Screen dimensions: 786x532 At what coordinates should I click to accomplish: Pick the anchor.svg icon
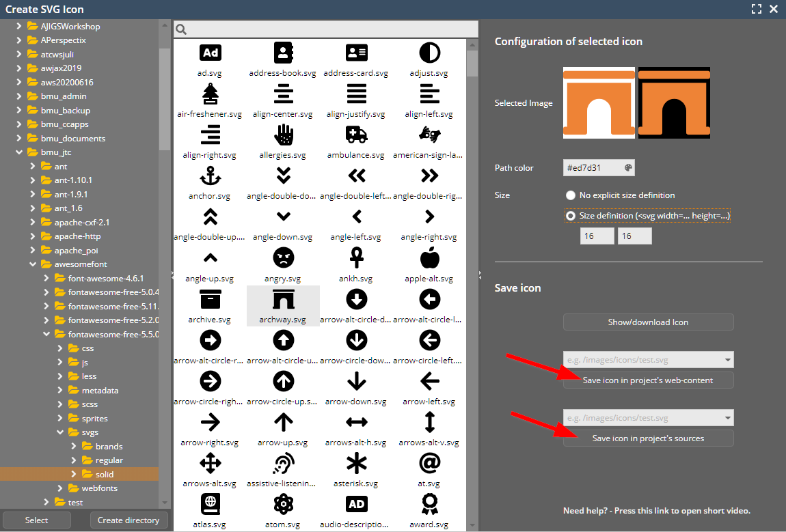tap(210, 176)
